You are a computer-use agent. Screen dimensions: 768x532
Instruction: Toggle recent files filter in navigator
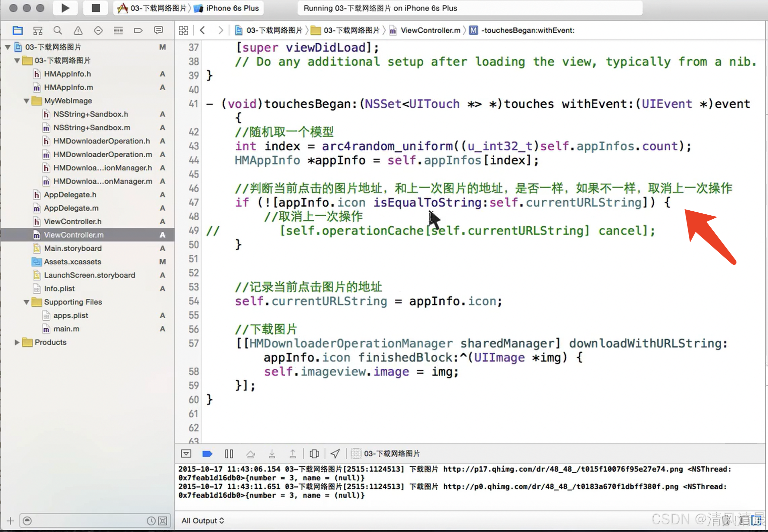pos(151,521)
